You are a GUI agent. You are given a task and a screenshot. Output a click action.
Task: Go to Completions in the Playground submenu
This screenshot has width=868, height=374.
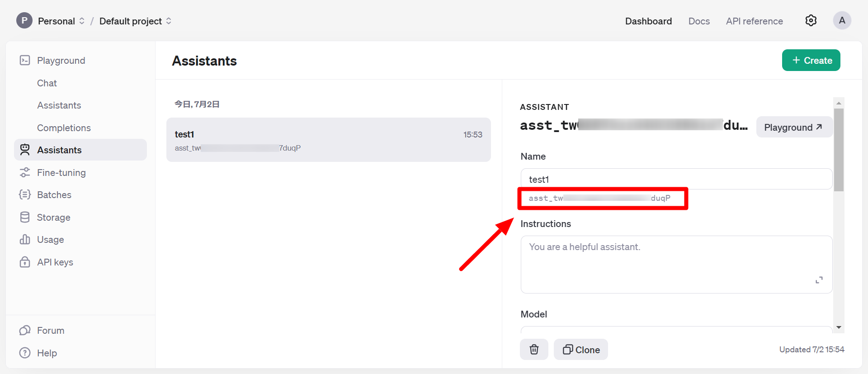point(64,128)
